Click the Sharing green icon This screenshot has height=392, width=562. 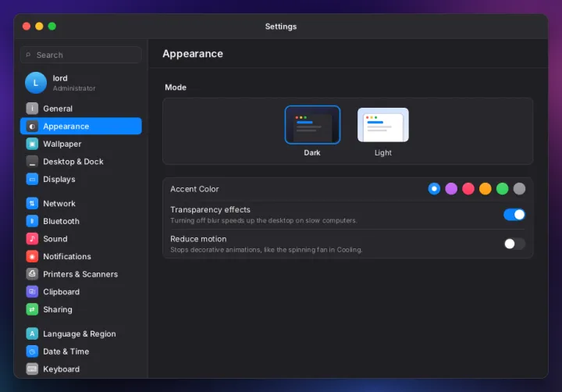tap(32, 309)
